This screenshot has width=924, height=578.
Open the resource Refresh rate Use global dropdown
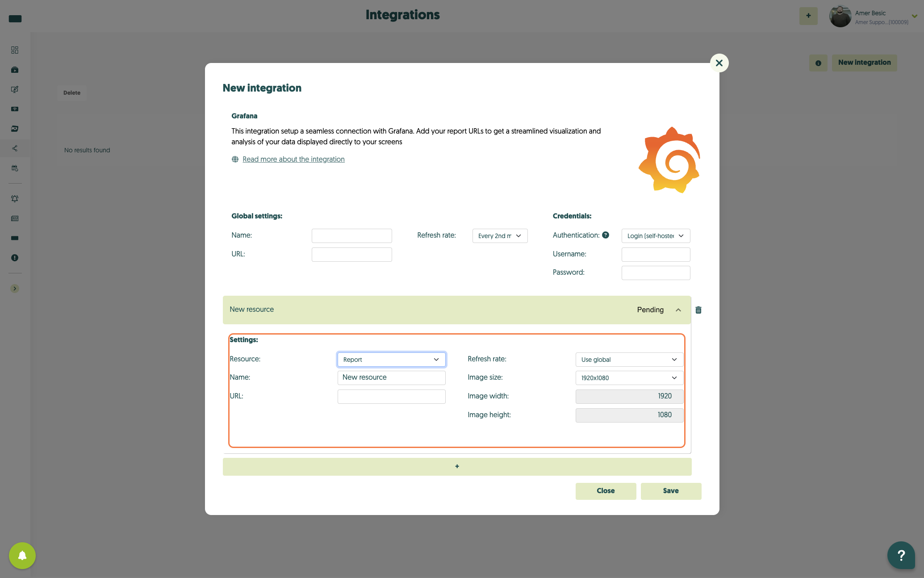tap(629, 360)
